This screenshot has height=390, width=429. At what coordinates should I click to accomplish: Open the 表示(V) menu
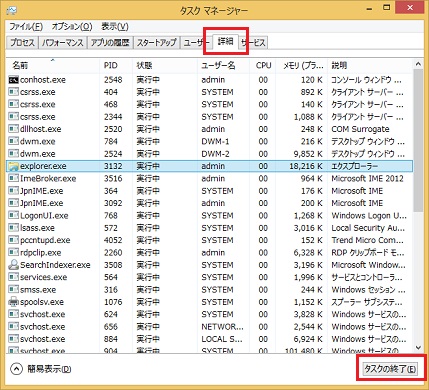pyautogui.click(x=115, y=26)
